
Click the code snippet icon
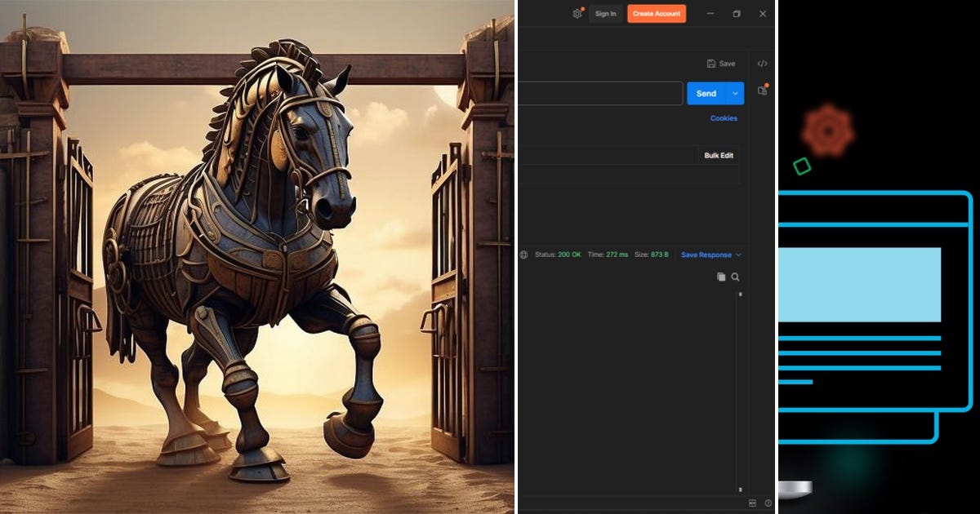pyautogui.click(x=762, y=64)
